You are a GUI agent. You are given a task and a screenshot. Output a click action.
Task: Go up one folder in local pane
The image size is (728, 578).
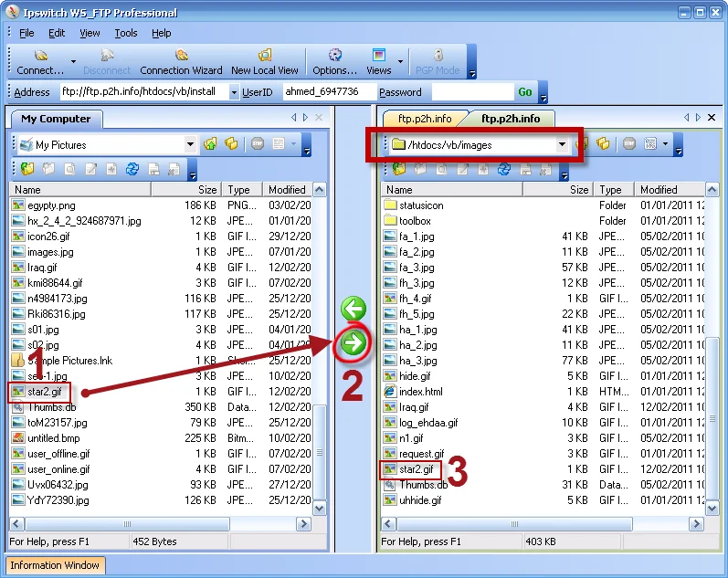pos(211,144)
